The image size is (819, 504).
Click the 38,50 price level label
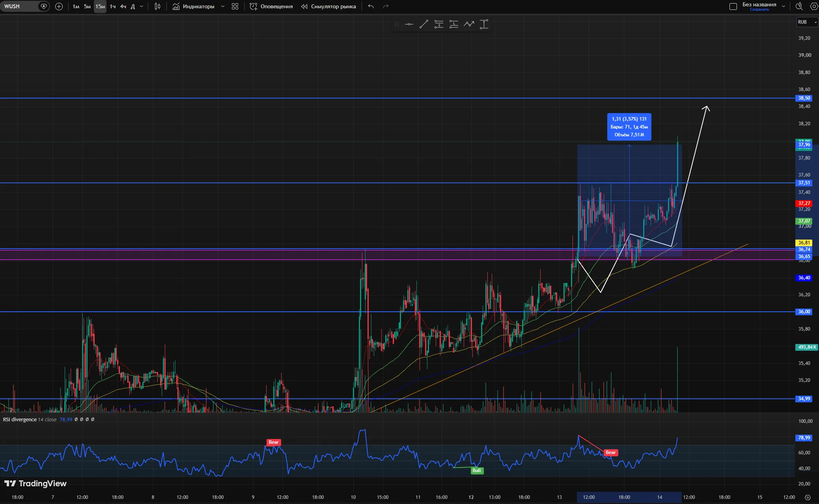[x=804, y=98]
